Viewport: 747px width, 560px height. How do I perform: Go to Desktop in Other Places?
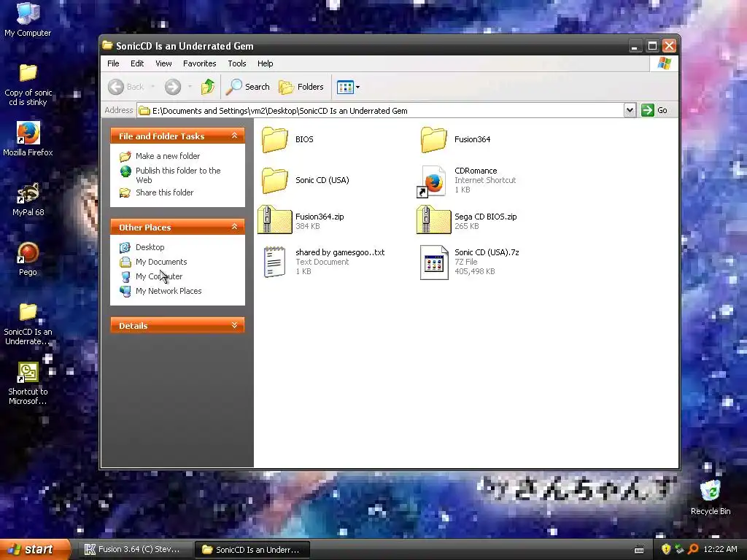pyautogui.click(x=142, y=247)
